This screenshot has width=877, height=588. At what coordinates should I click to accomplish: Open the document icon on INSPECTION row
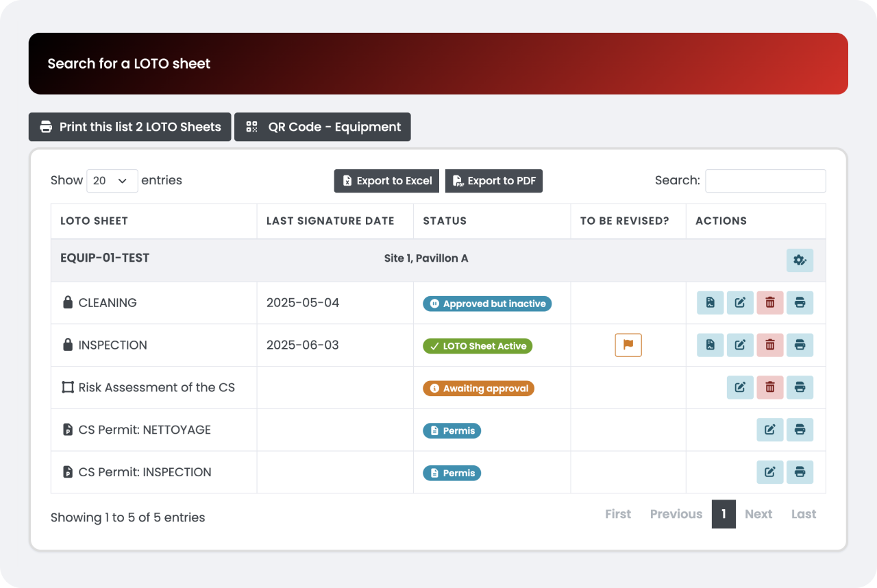coord(711,345)
